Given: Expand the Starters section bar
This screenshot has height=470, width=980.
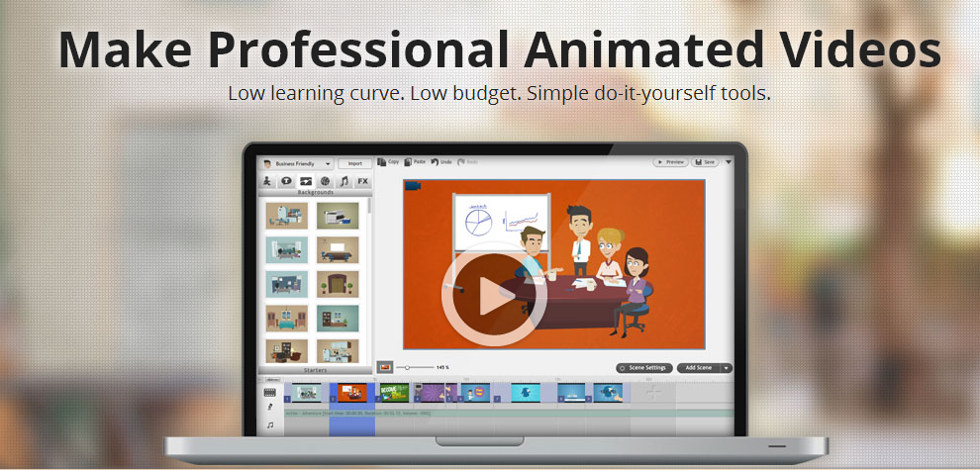Looking at the screenshot, I should (315, 371).
